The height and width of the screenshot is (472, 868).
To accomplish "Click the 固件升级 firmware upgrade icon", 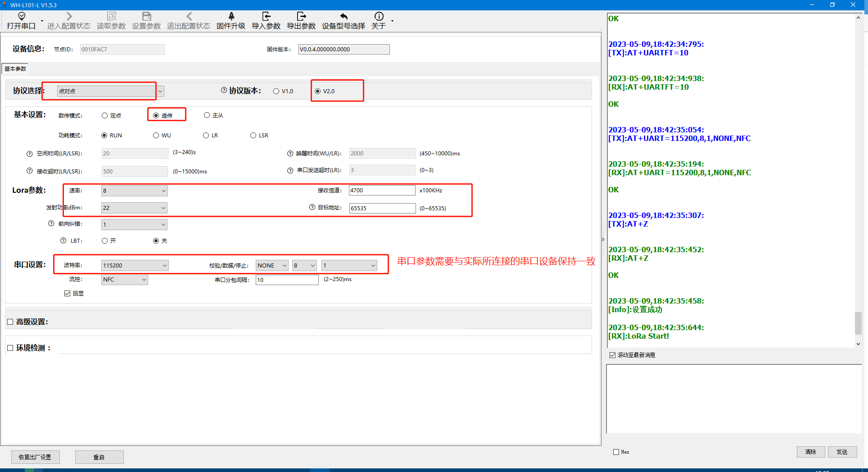I will (231, 17).
